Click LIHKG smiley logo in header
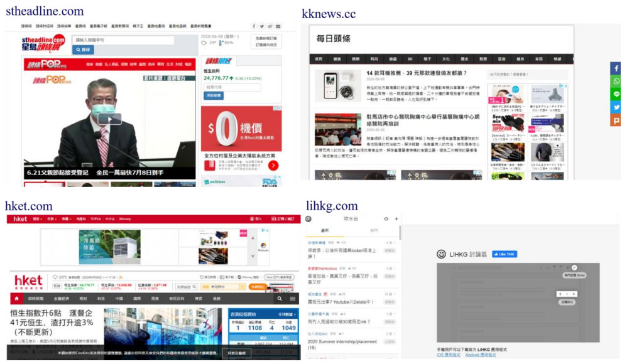The image size is (627, 364). point(308,219)
